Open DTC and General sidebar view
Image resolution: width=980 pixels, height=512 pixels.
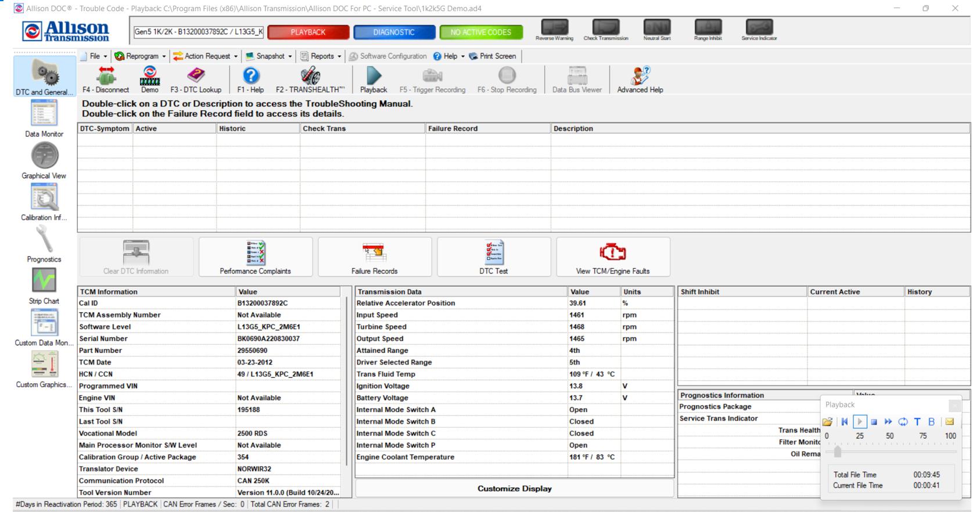click(44, 76)
